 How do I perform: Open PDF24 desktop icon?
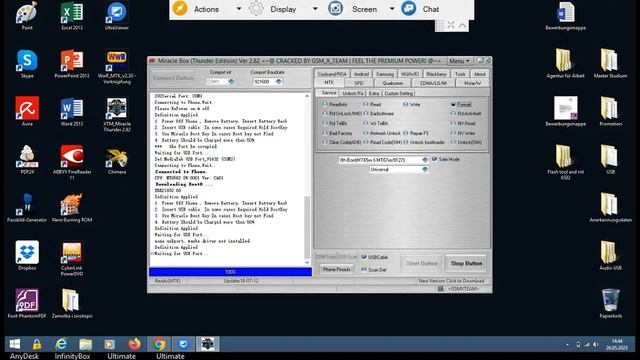point(27,160)
